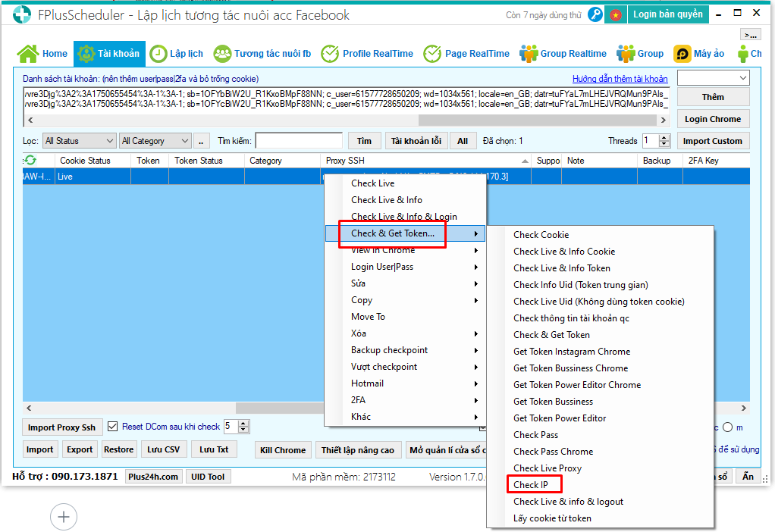Click the Tài khoản gear icon
The image size is (775, 532).
[x=86, y=53]
